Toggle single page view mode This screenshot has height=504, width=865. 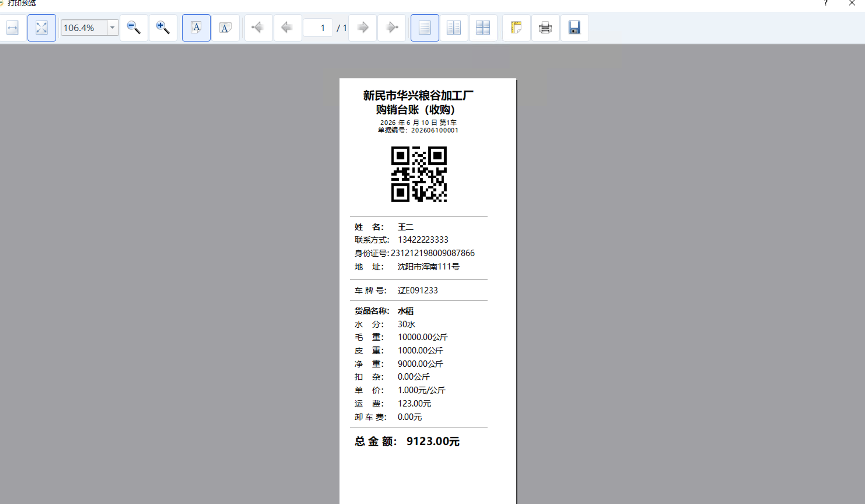click(425, 28)
